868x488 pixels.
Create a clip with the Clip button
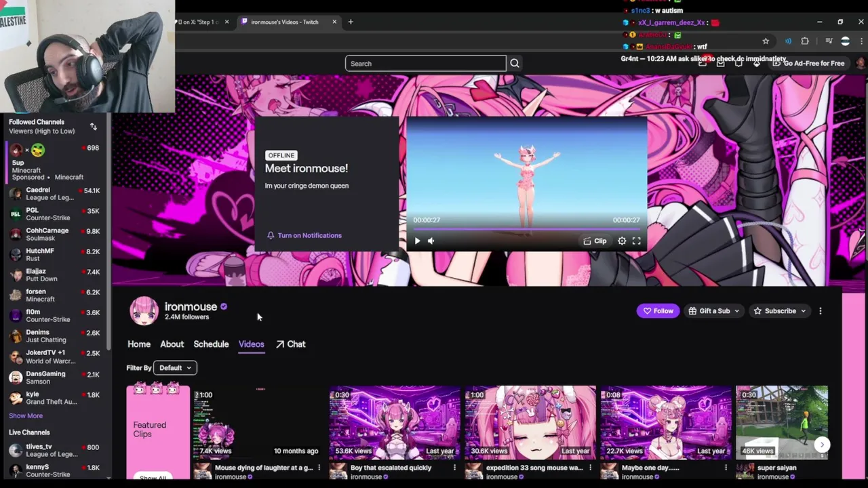[595, 241]
